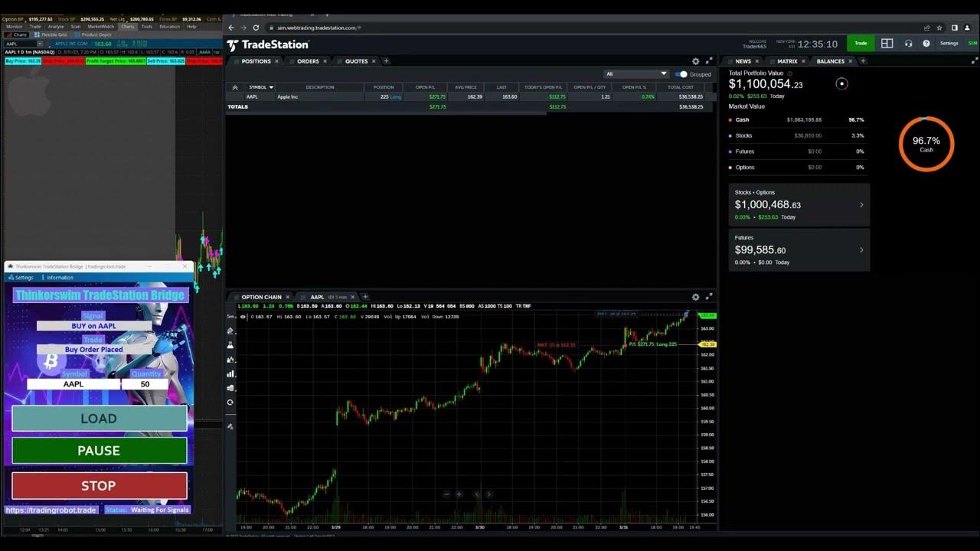Expand the Stocks • Options account card
This screenshot has height=551, width=980.
pyautogui.click(x=799, y=204)
